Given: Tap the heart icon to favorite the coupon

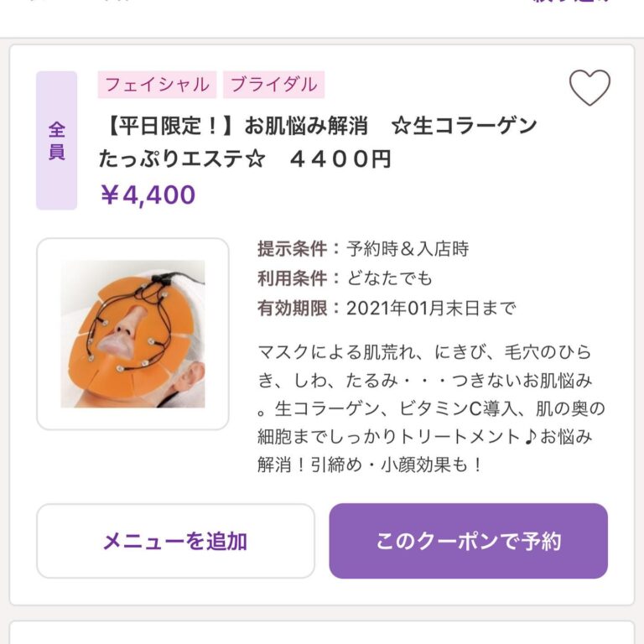Looking at the screenshot, I should (x=589, y=87).
